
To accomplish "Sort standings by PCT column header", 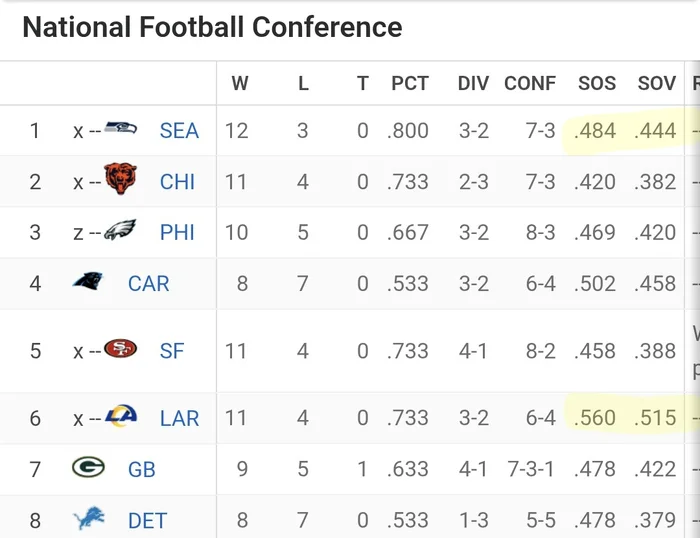I will coord(410,84).
